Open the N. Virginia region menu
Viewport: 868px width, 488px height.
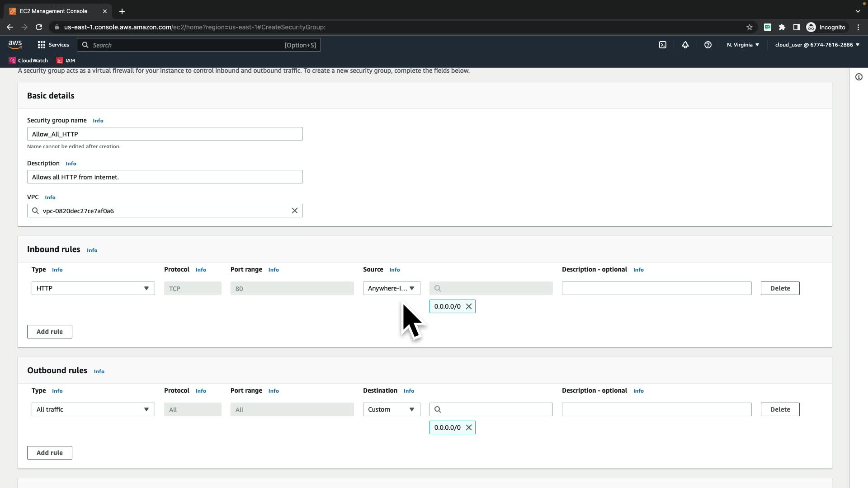tap(743, 45)
